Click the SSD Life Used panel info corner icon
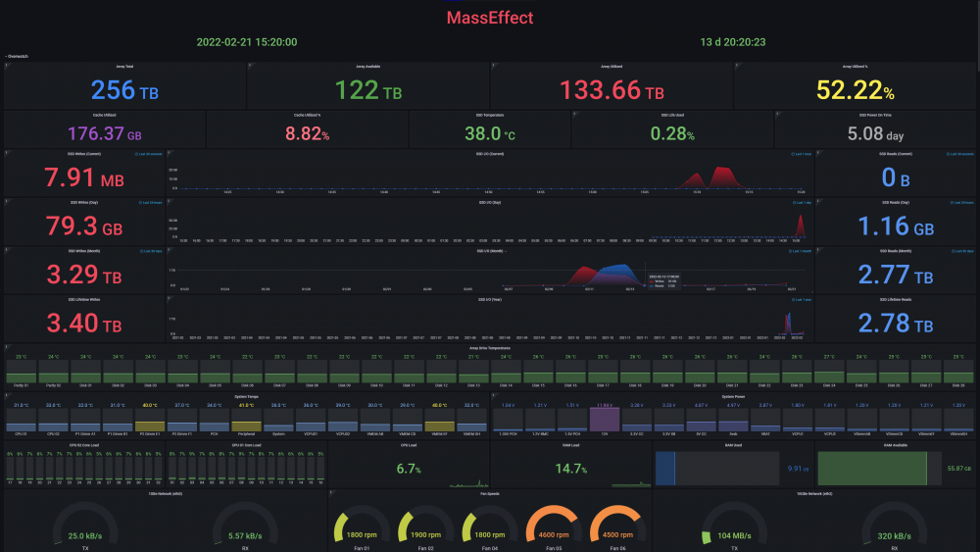980x552 pixels. 575,113
